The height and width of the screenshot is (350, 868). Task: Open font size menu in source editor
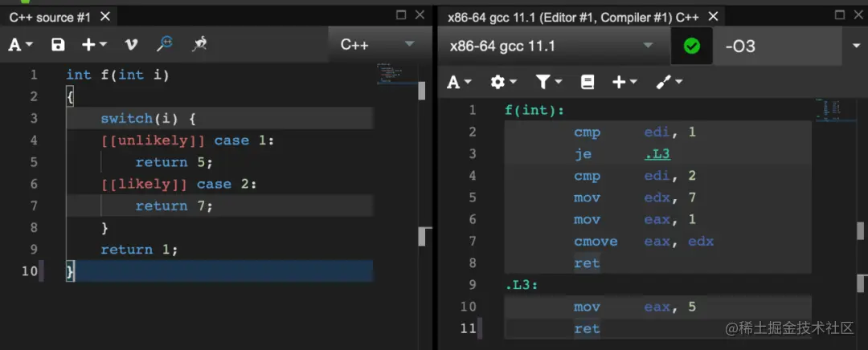tap(20, 45)
